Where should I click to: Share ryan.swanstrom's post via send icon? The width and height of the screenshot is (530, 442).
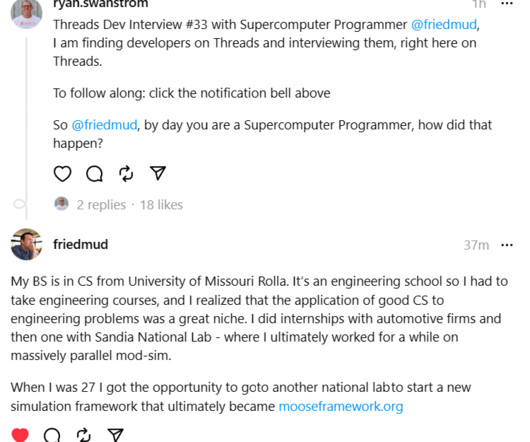(158, 173)
